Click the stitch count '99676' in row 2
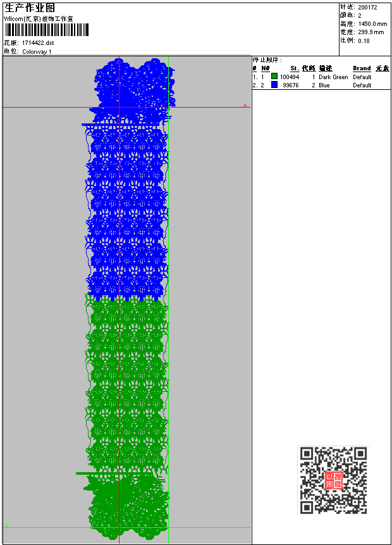The height and width of the screenshot is (545, 392). coord(291,85)
